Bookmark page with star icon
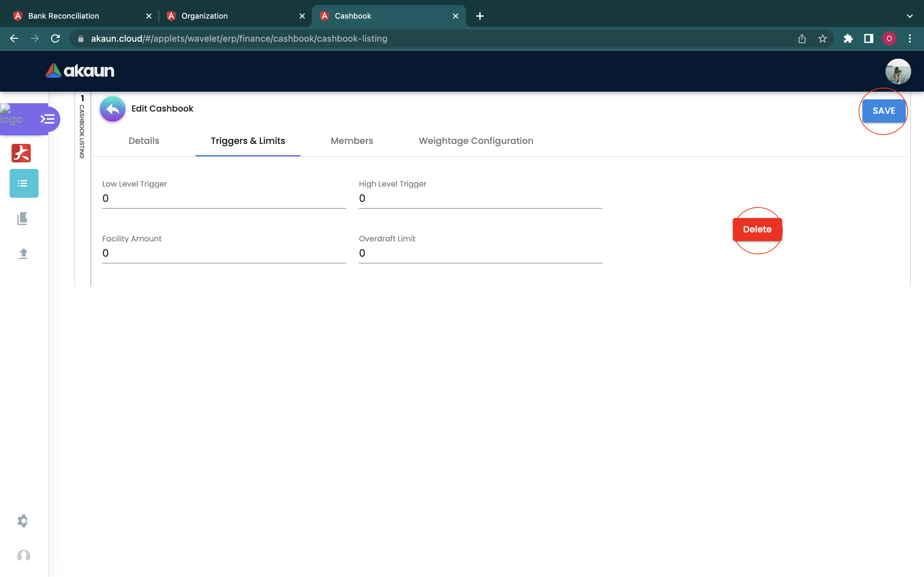 822,38
